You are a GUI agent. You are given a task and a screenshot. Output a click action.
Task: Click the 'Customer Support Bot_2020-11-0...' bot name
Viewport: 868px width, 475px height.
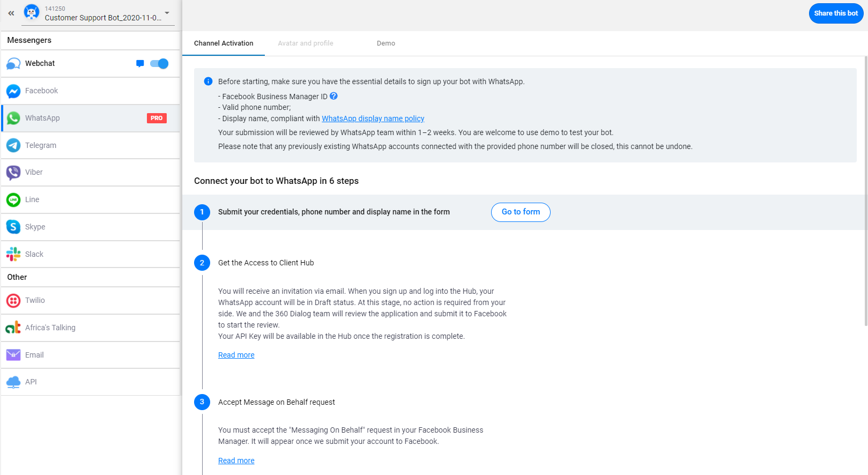click(103, 18)
